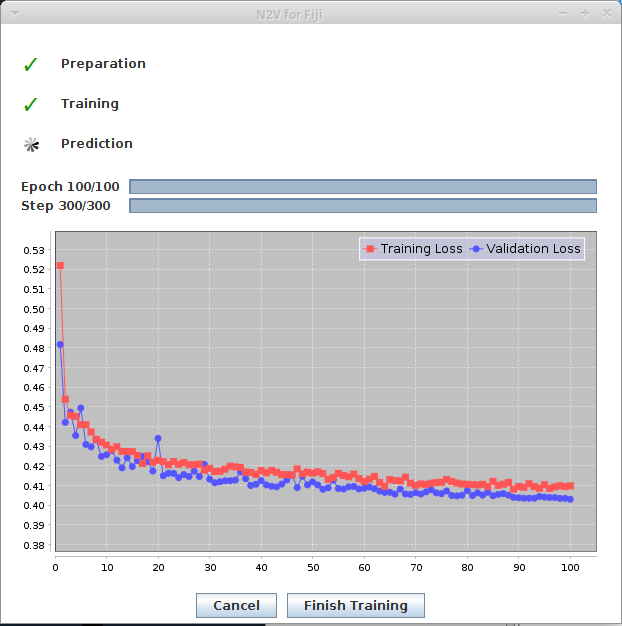Click the Cancel button
This screenshot has height=626, width=622.
point(236,605)
